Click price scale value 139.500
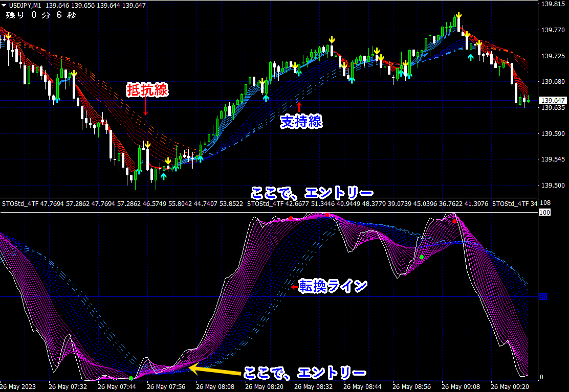 [x=553, y=186]
